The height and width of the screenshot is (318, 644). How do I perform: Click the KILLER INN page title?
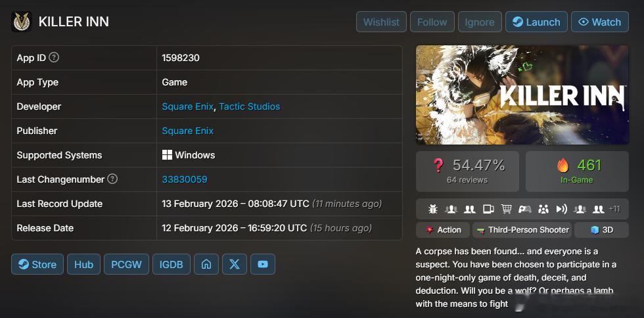[x=74, y=22]
